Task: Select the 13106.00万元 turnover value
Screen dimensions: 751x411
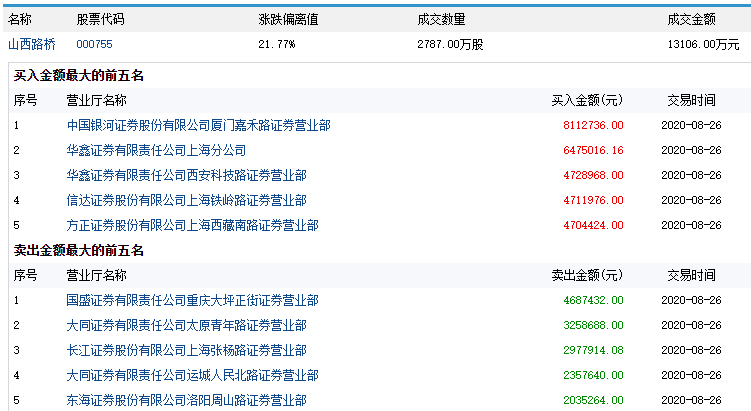Action: click(704, 45)
